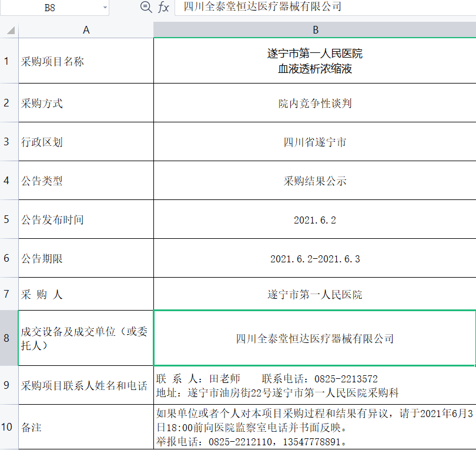
Task: Click cell labeled 公告期限
Action: 86,258
